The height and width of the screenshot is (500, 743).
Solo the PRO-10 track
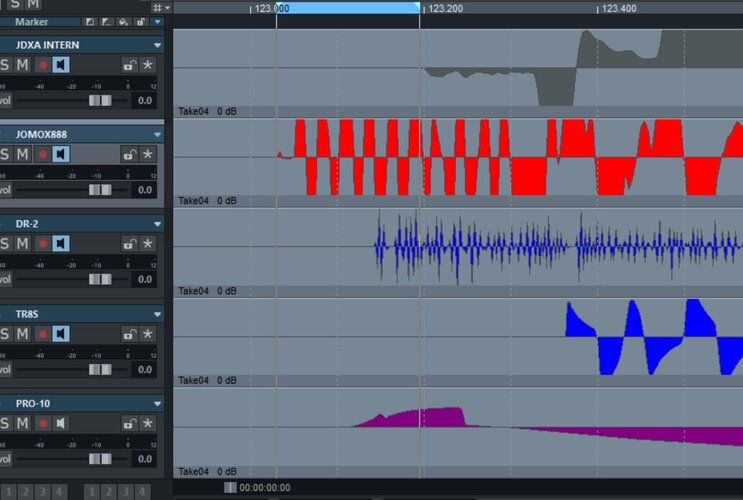coord(5,423)
